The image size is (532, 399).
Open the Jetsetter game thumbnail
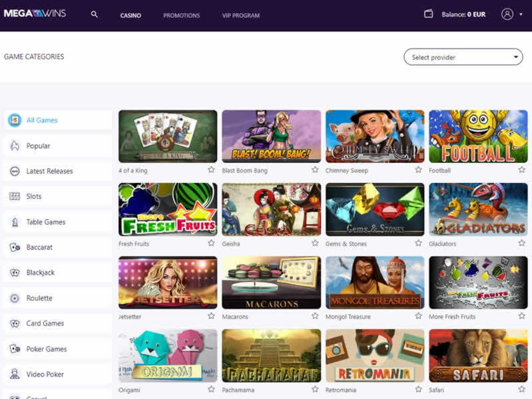(168, 283)
